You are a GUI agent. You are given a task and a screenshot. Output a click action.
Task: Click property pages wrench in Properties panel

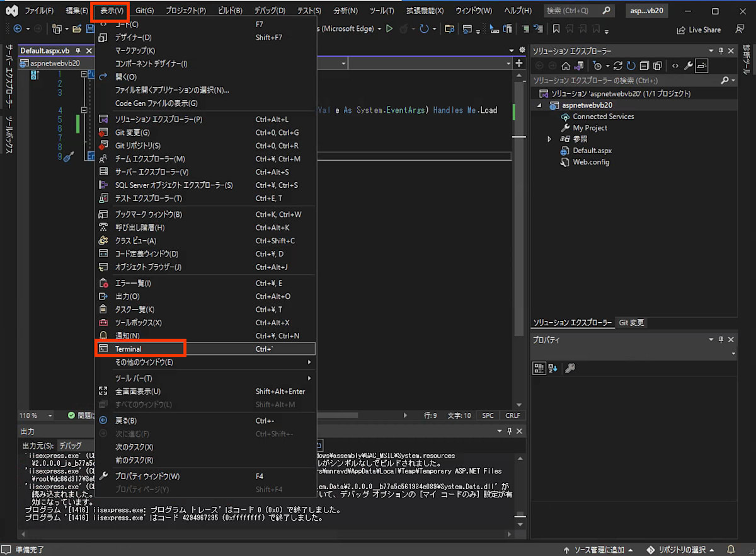(570, 368)
